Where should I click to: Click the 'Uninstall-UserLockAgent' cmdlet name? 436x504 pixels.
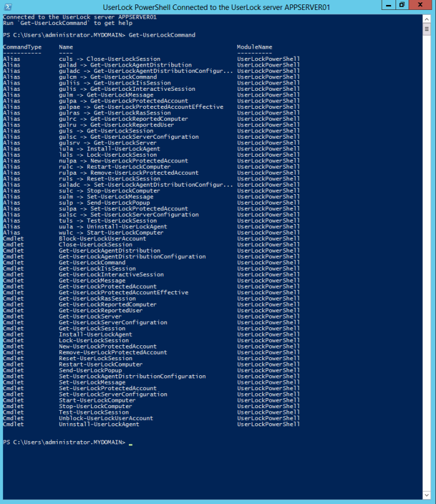coord(99,424)
